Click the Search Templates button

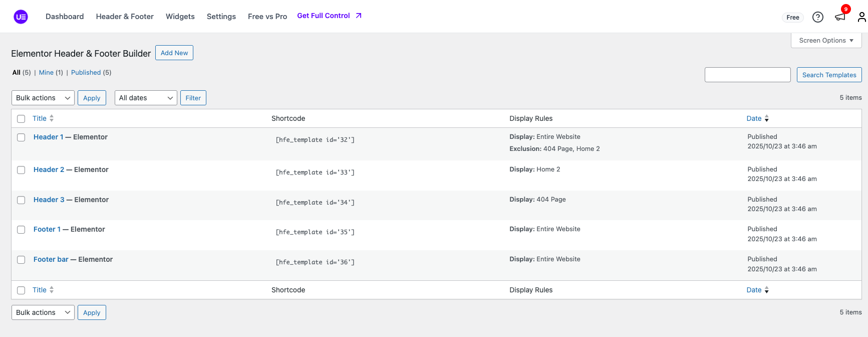coord(829,75)
